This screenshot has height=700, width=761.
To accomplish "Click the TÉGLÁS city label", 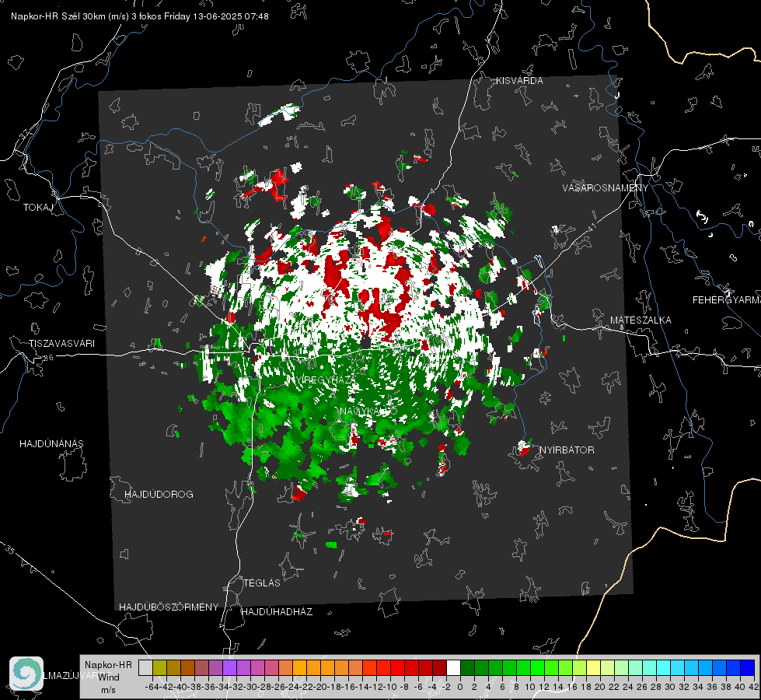I will [262, 583].
